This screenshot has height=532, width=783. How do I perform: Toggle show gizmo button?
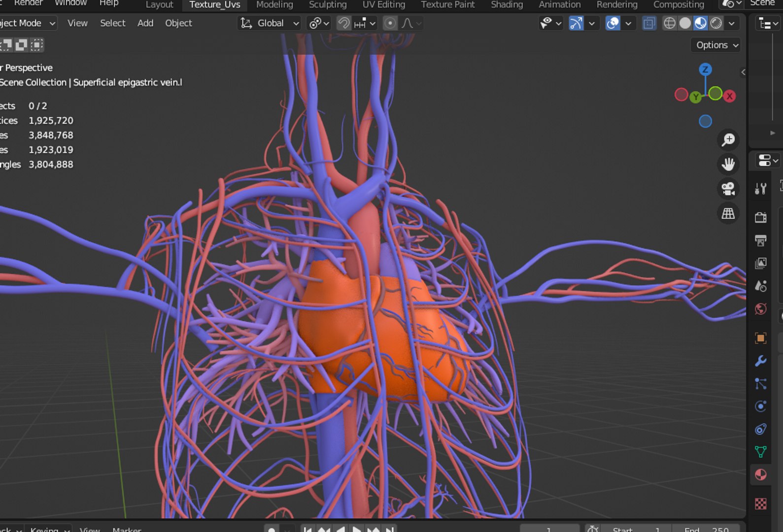click(576, 23)
